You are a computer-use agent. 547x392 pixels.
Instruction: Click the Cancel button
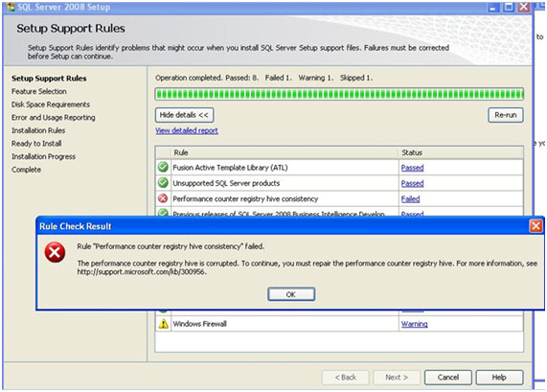click(448, 378)
